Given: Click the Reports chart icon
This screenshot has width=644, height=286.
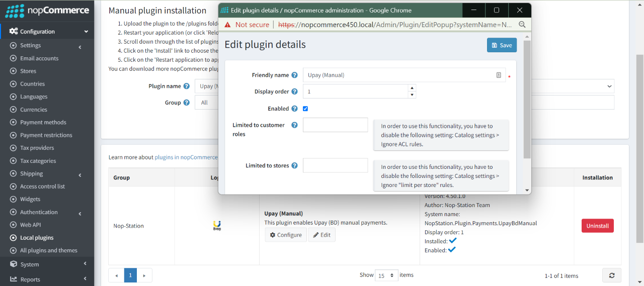Looking at the screenshot, I should (14, 279).
